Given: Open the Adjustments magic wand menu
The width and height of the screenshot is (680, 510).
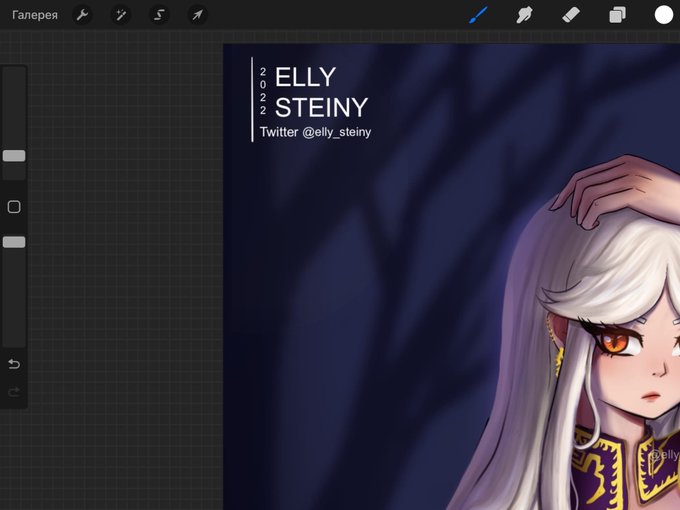Looking at the screenshot, I should pos(121,15).
